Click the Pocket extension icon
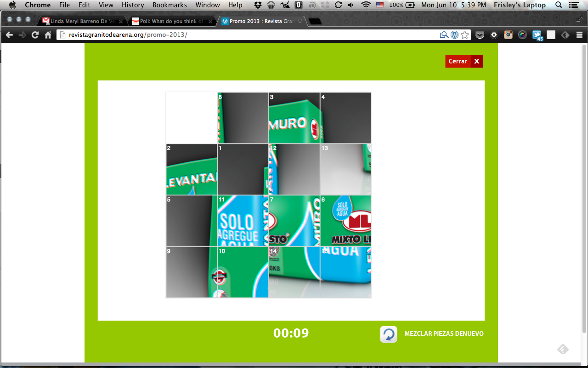This screenshot has height=368, width=588. [x=480, y=35]
